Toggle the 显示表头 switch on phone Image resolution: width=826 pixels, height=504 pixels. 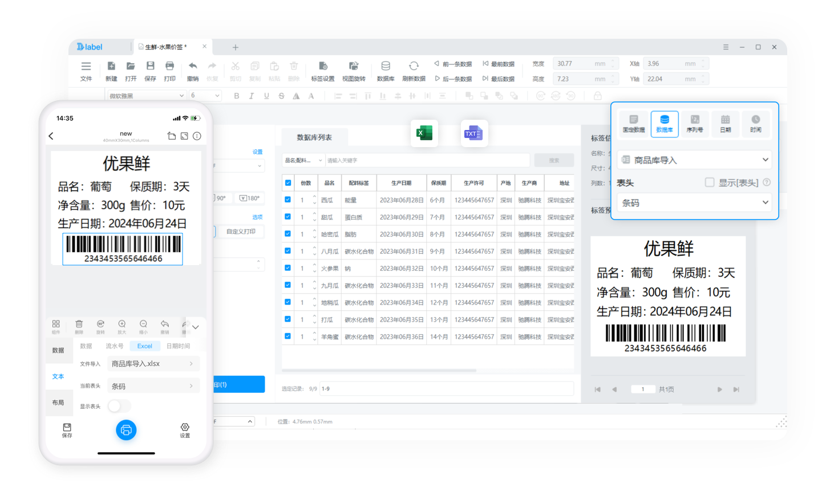pyautogui.click(x=119, y=406)
